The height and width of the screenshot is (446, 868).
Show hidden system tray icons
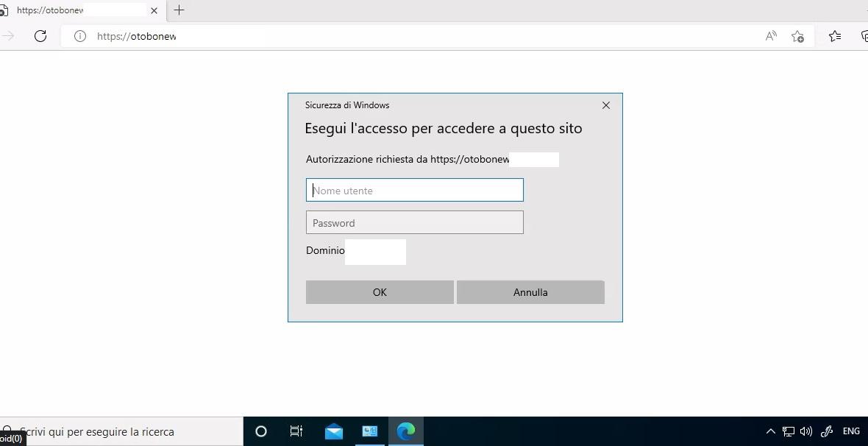(x=770, y=431)
